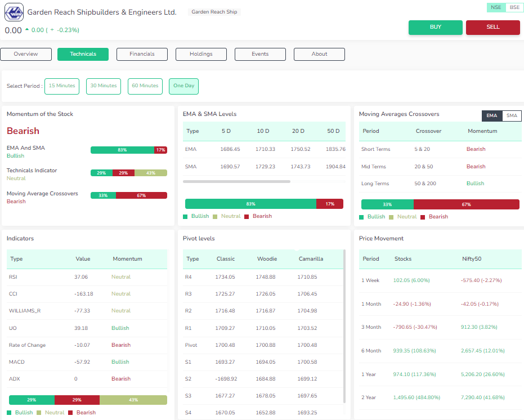Click the green up-arrow price change indicator
This screenshot has height=420, width=524.
coord(26,30)
